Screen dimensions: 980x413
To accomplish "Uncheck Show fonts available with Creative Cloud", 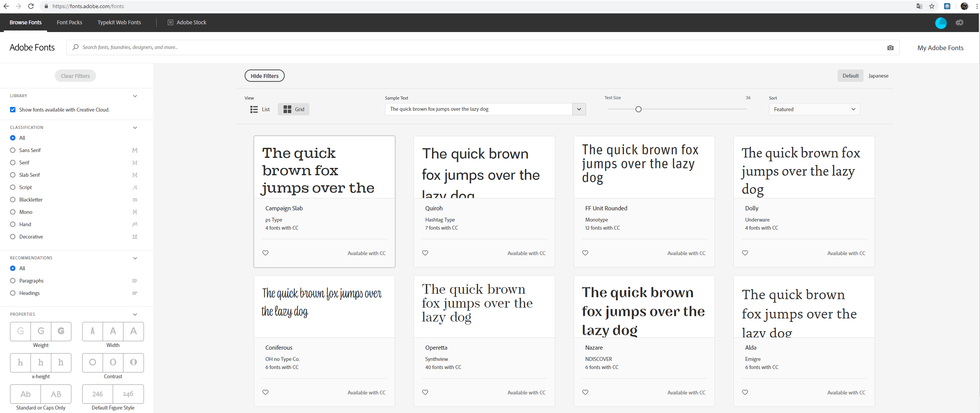I will 13,110.
